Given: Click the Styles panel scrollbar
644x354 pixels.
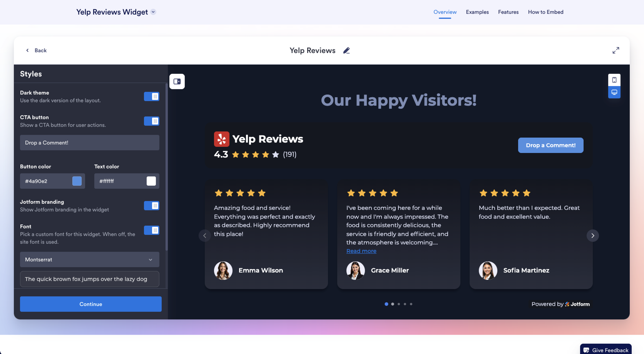Looking at the screenshot, I should (x=166, y=167).
